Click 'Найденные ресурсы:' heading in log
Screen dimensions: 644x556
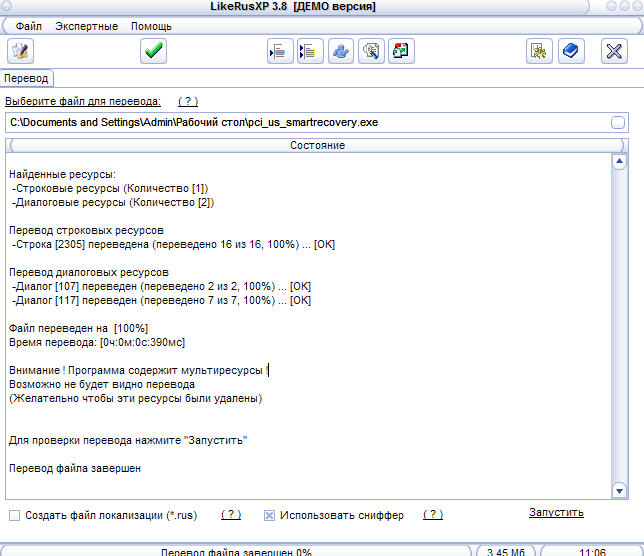(62, 175)
